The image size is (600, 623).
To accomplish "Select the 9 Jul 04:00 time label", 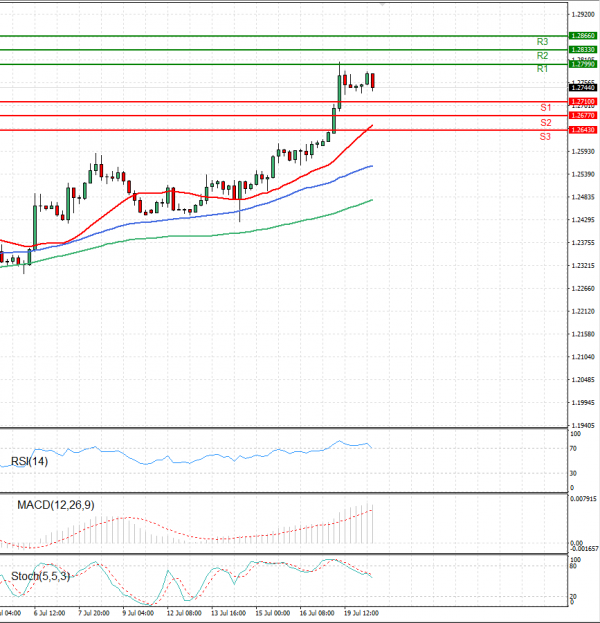I will 138,612.
